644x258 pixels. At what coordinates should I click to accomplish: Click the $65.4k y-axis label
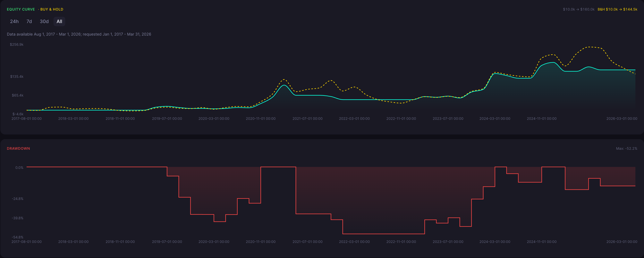(18, 95)
